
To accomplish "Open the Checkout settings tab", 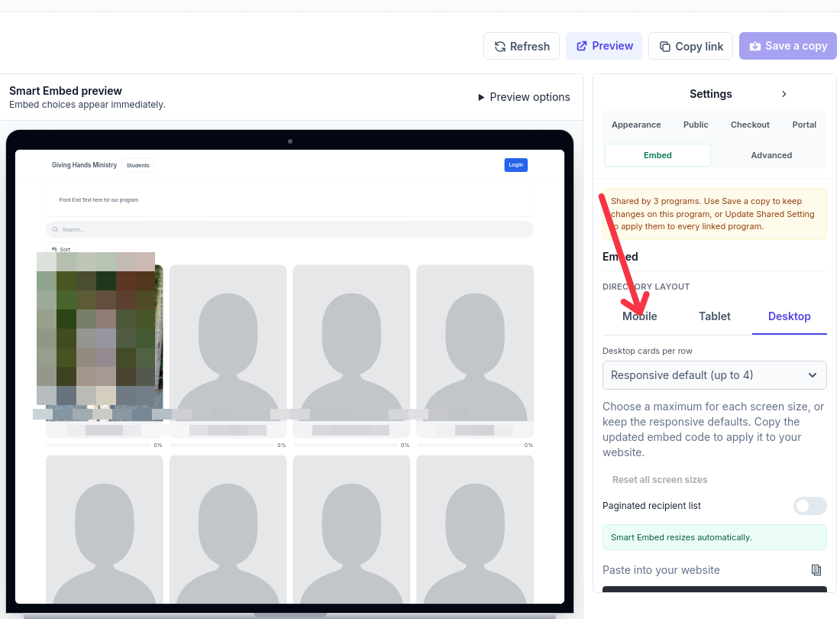I will coord(750,125).
